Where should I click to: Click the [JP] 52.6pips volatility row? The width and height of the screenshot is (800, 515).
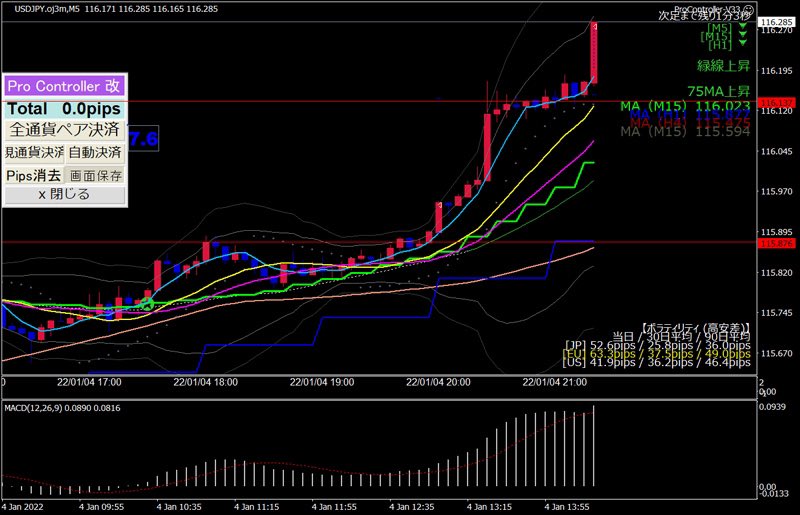658,345
